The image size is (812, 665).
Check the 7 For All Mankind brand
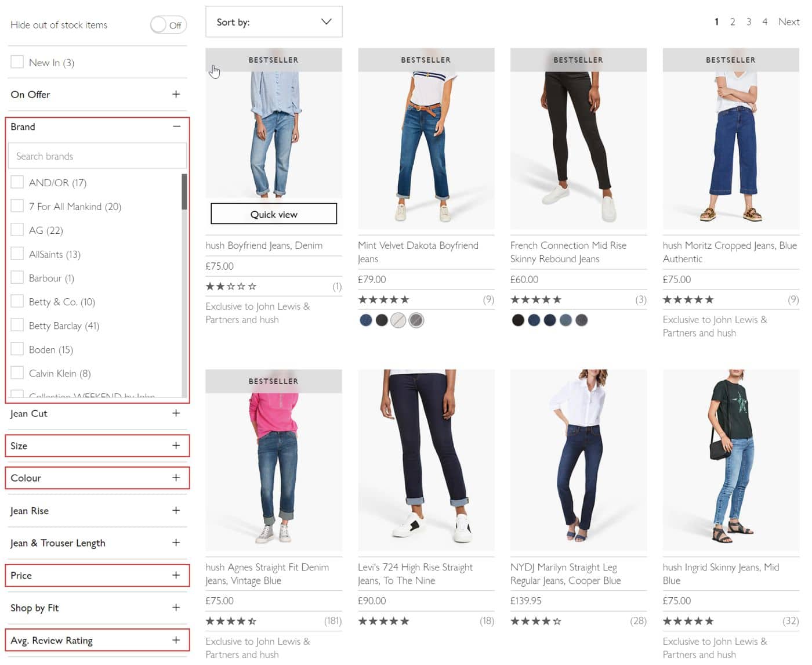pyautogui.click(x=17, y=205)
